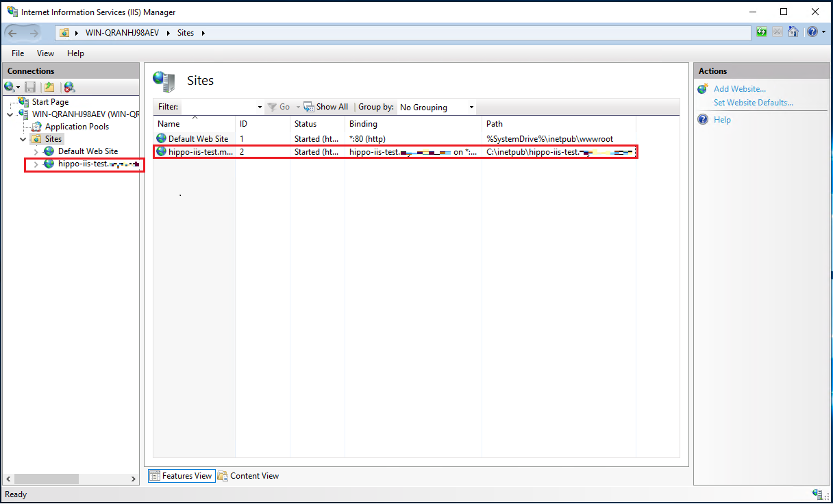
Task: Select hippo-iis-test row in Sites list
Action: [395, 152]
